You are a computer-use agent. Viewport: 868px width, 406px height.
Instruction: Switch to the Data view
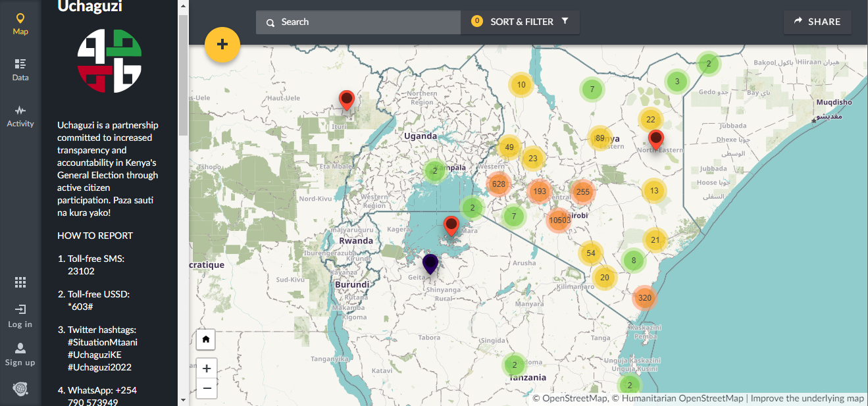(20, 70)
